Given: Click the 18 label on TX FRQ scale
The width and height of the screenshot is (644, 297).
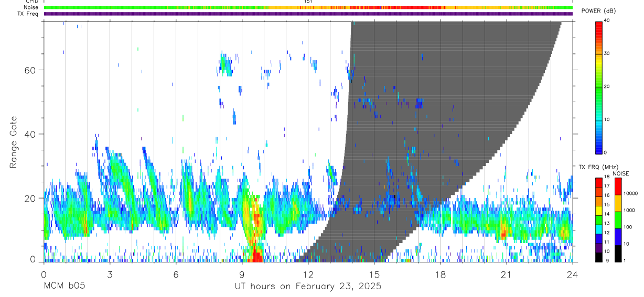Looking at the screenshot, I should [x=606, y=177].
